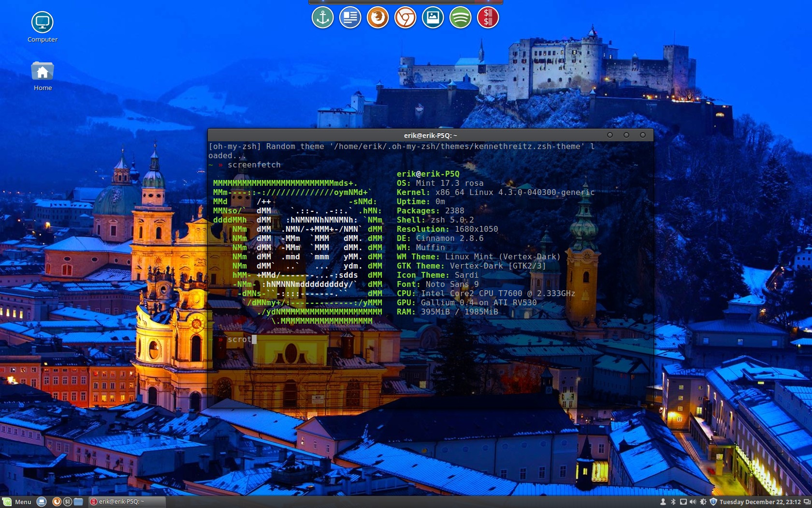Open the image viewer icon in the dock
The image size is (812, 508).
(x=433, y=18)
